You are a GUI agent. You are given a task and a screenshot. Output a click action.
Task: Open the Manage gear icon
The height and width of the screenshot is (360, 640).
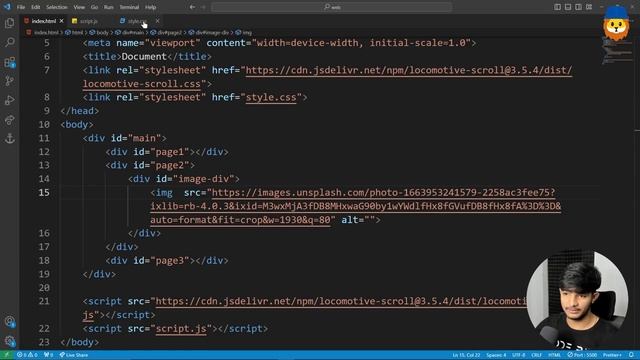point(9,340)
